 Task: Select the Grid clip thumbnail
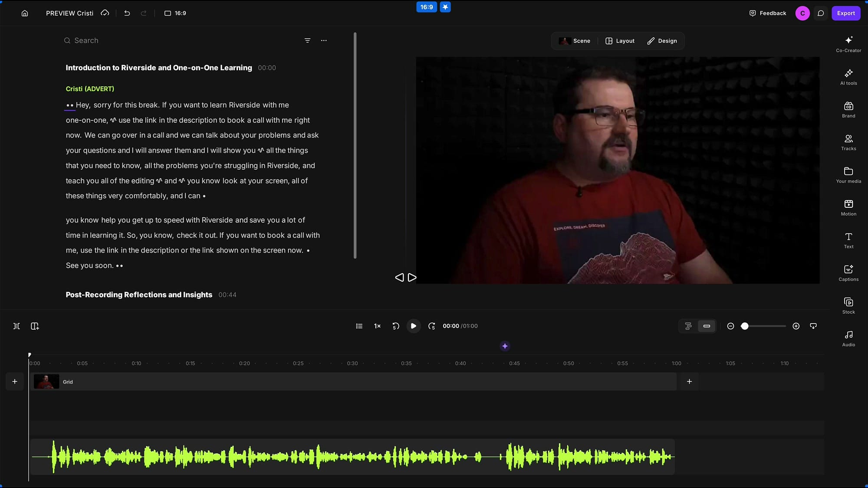pos(46,381)
